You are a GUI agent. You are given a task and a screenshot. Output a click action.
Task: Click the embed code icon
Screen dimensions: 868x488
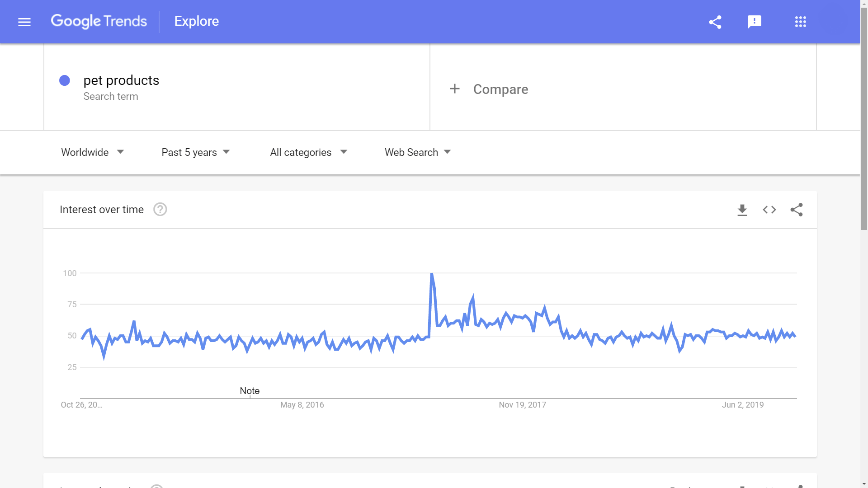click(769, 210)
